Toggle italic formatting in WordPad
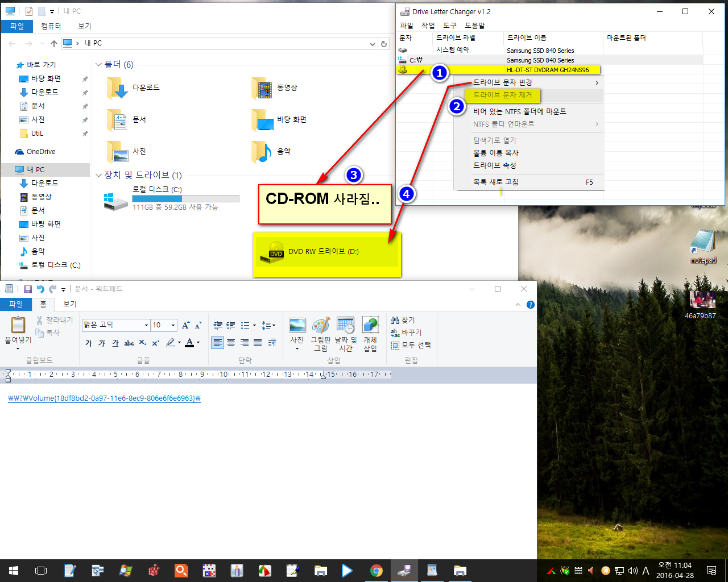Image resolution: width=728 pixels, height=582 pixels. [102, 343]
